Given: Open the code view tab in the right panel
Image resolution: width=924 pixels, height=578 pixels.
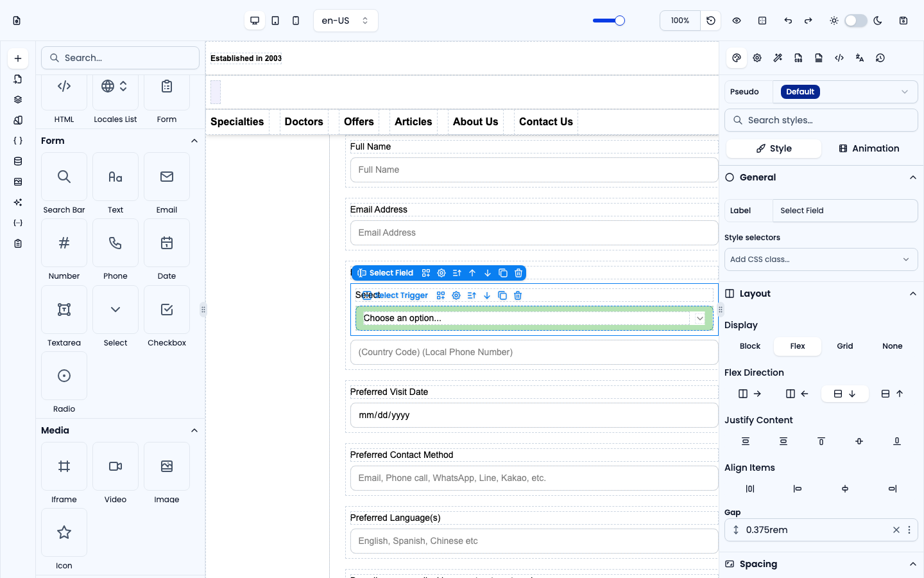Looking at the screenshot, I should 839,58.
